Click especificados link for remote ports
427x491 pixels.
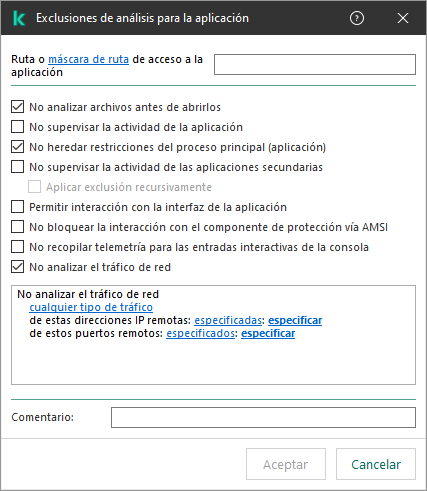201,333
